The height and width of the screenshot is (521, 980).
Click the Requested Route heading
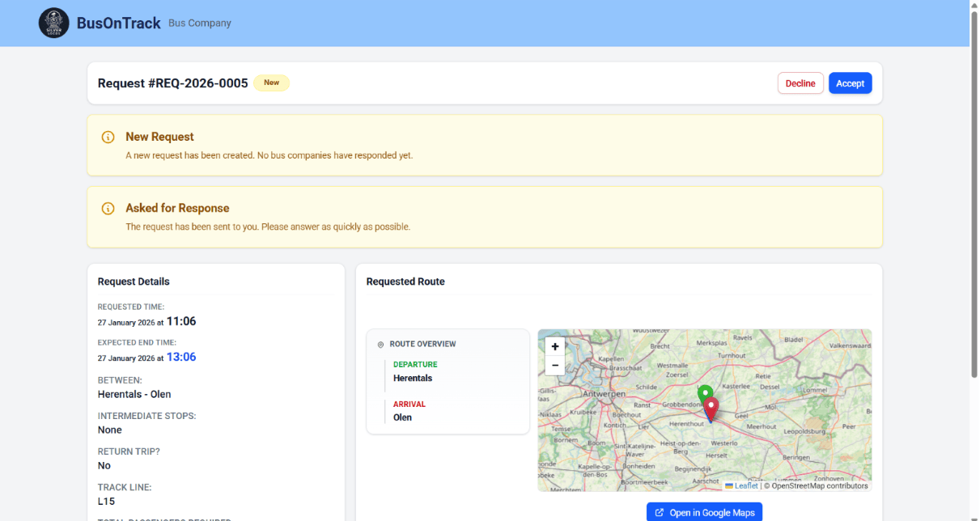pyautogui.click(x=405, y=282)
